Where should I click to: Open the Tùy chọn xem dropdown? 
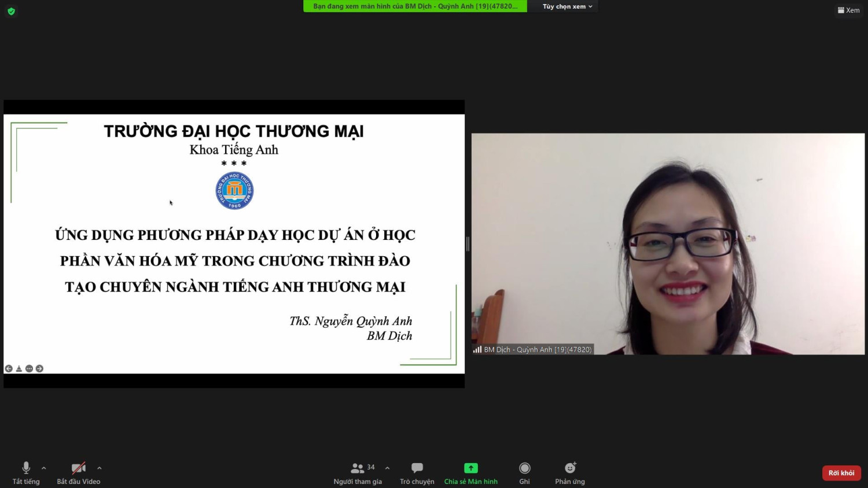(x=567, y=6)
